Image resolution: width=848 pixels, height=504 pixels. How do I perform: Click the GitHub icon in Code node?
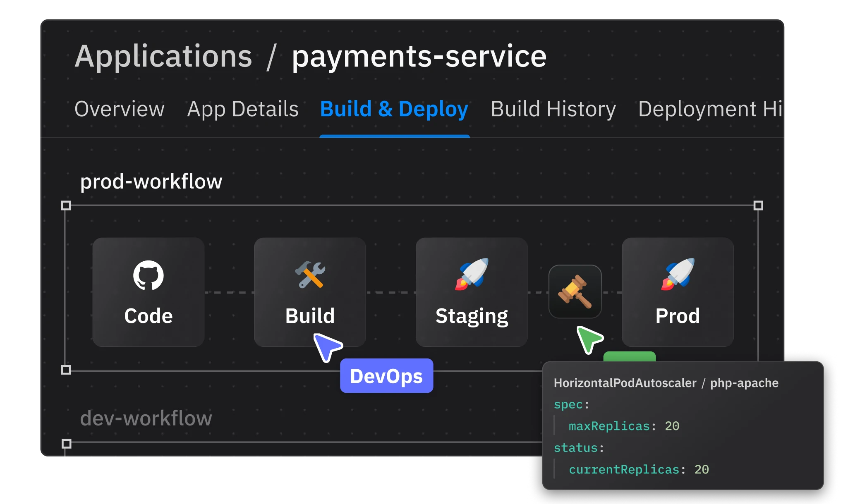tap(148, 275)
